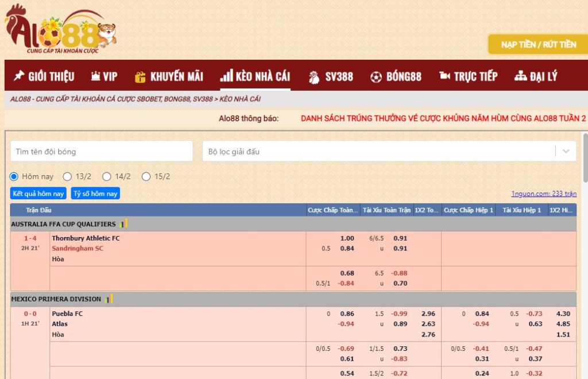Click the NẠP TIỀN / RÚT TIỀN button
Image resolution: width=588 pixels, height=379 pixels.
click(538, 44)
